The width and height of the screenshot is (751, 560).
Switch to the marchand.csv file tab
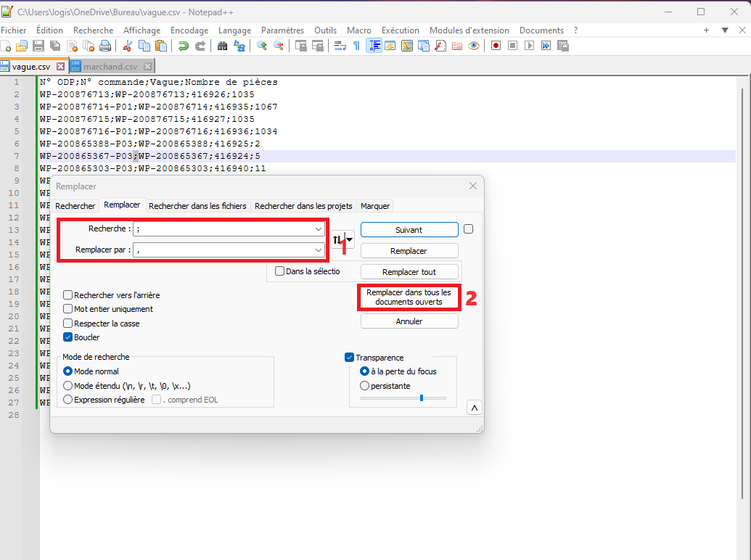(109, 67)
